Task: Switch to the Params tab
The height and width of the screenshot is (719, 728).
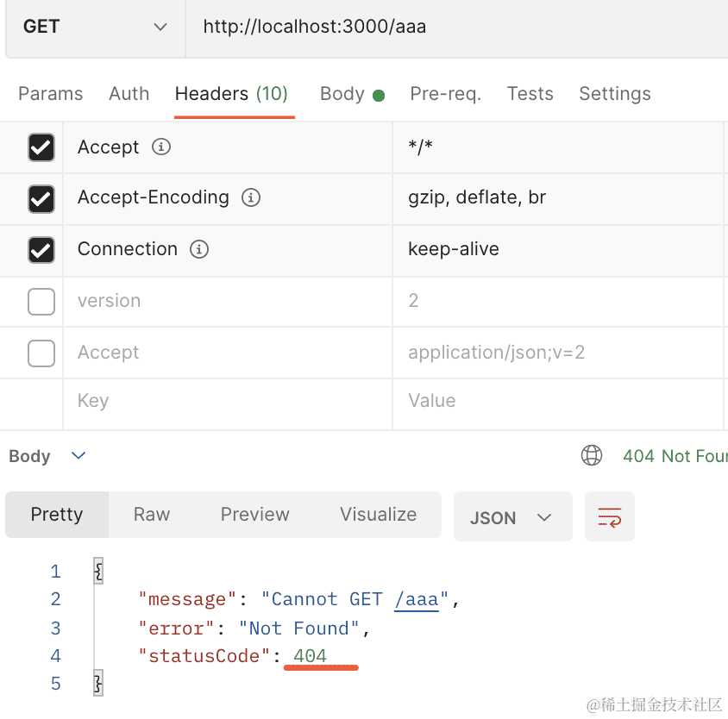Action: pyautogui.click(x=51, y=94)
